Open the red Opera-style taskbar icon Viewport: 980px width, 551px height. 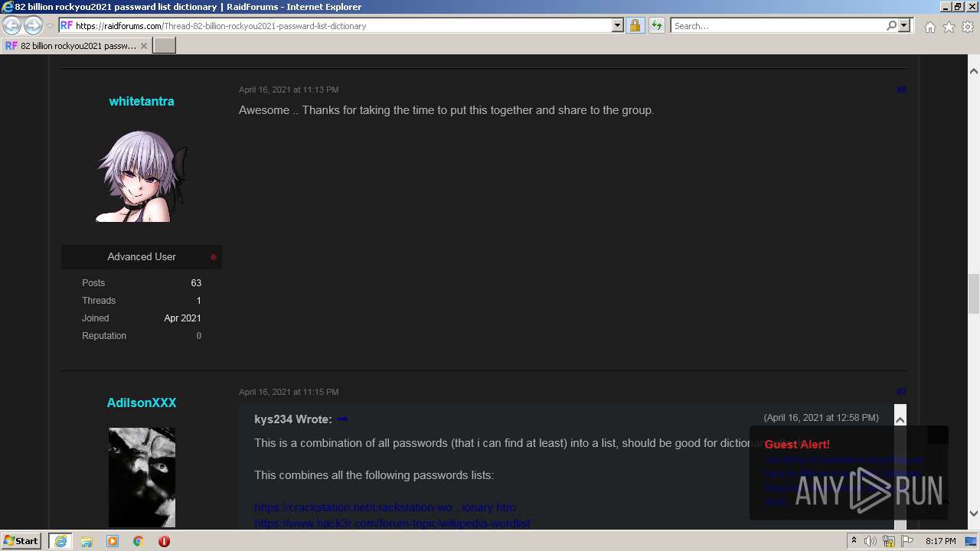coord(164,541)
